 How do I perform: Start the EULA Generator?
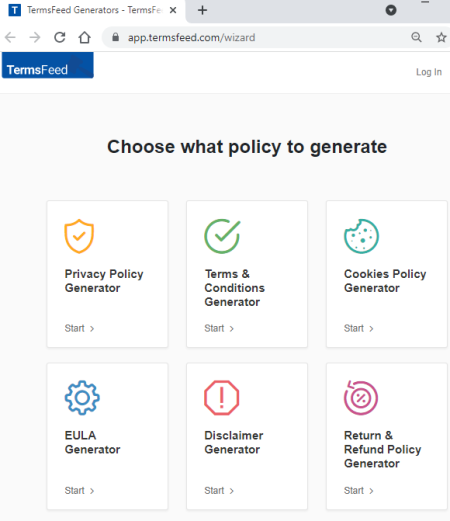79,491
